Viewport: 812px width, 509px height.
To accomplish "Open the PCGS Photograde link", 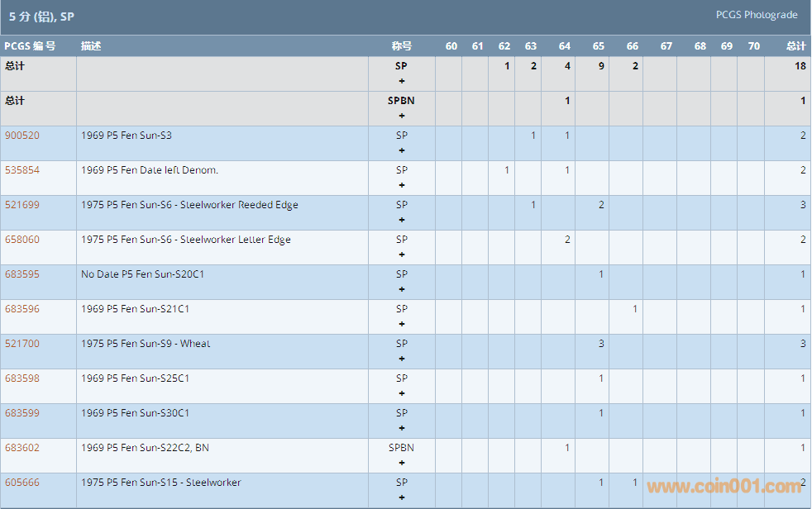I will [756, 15].
